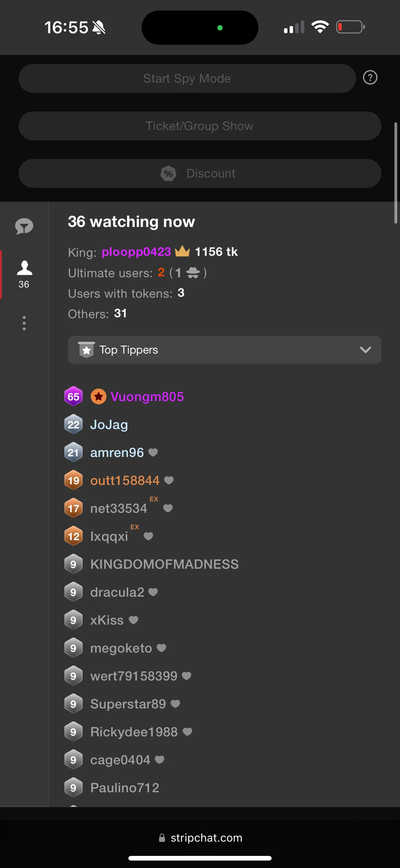Open the chat panel icon

[24, 226]
